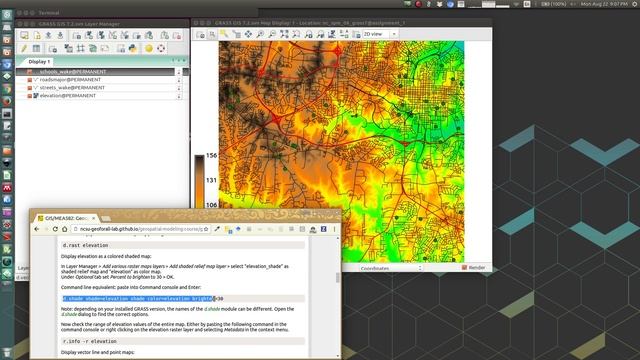Select GIS/MEA582 browser tab
Viewport: 640px width, 360px height.
click(x=66, y=218)
